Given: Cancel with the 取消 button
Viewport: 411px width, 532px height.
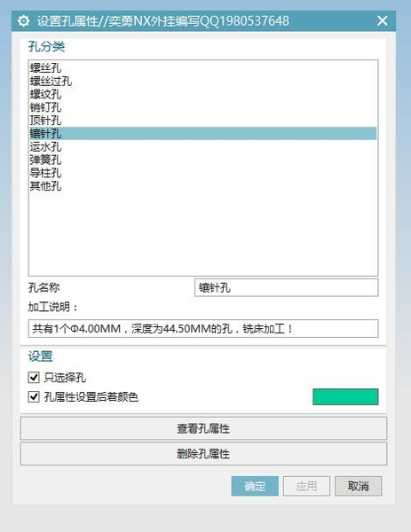Looking at the screenshot, I should (359, 486).
